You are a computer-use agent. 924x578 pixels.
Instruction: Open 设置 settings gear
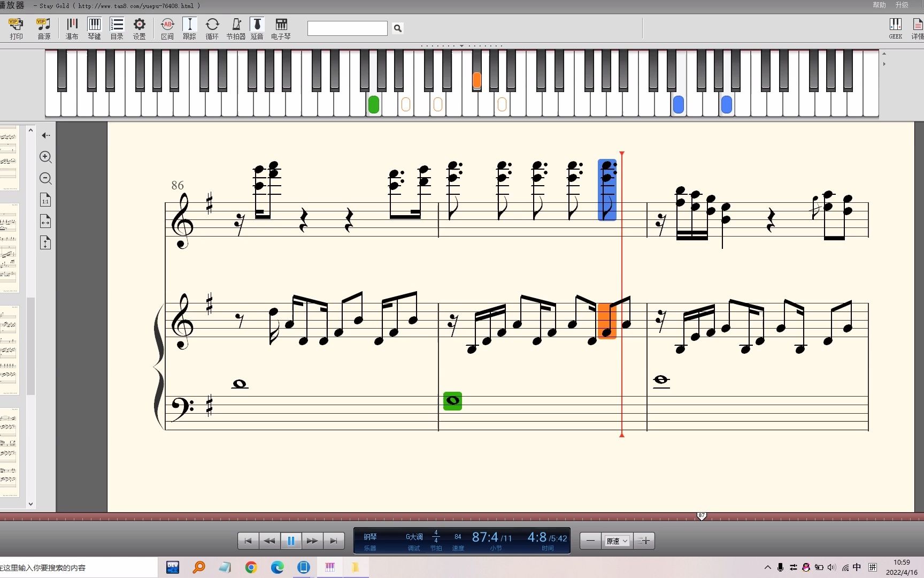(139, 28)
